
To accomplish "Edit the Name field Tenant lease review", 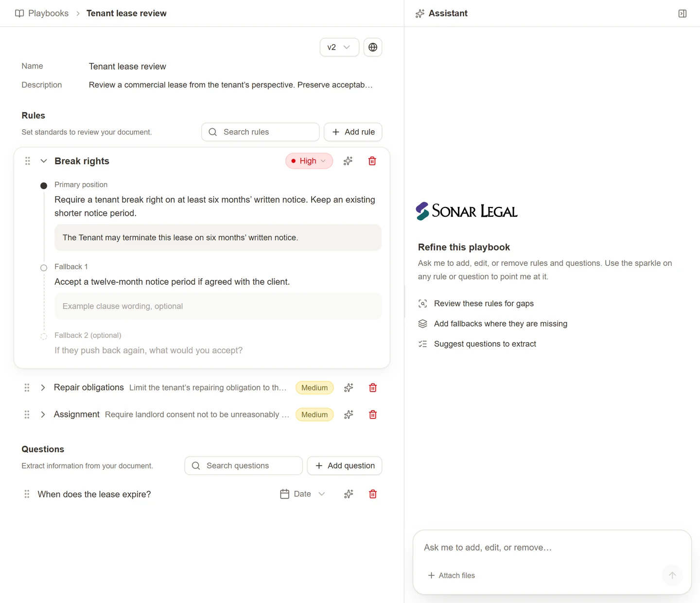I will pos(127,67).
